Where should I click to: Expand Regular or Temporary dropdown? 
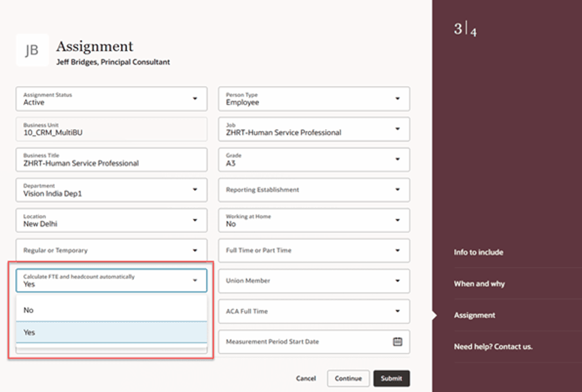[112, 250]
